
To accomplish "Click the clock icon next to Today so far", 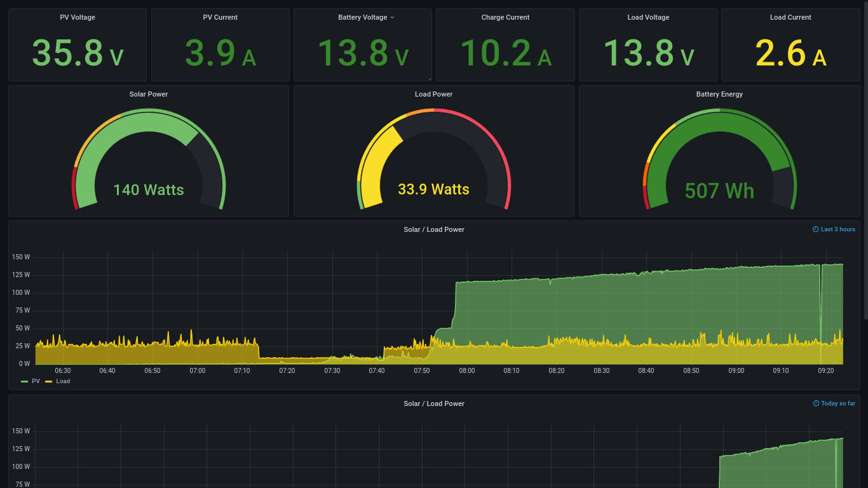I will coord(817,403).
